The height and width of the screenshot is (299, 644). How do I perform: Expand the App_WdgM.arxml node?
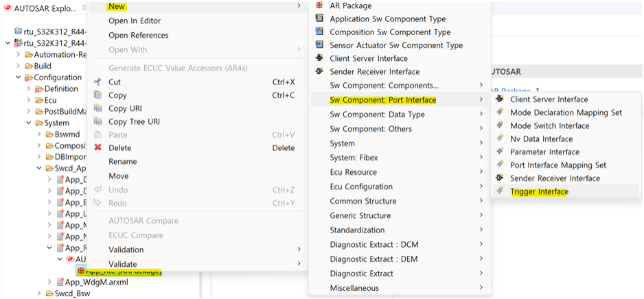49,282
